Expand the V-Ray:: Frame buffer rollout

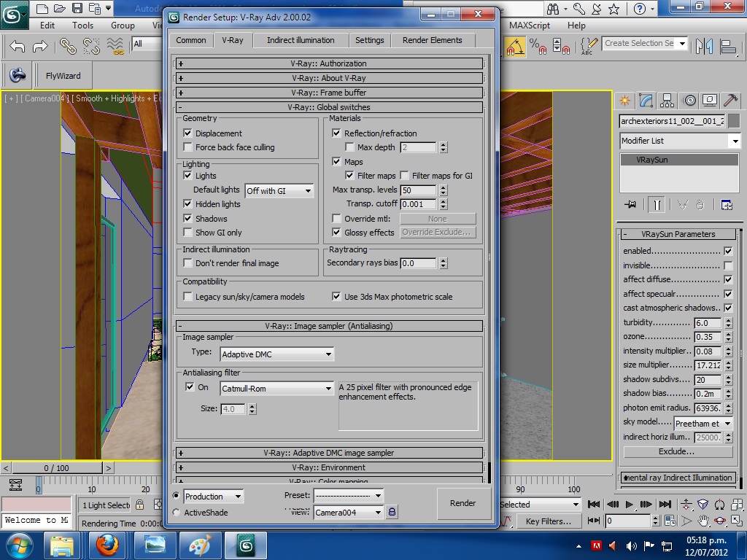[329, 93]
